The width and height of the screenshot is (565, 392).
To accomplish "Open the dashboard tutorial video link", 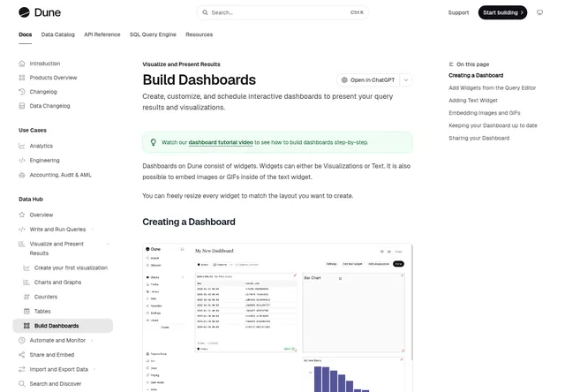I will click(x=221, y=142).
